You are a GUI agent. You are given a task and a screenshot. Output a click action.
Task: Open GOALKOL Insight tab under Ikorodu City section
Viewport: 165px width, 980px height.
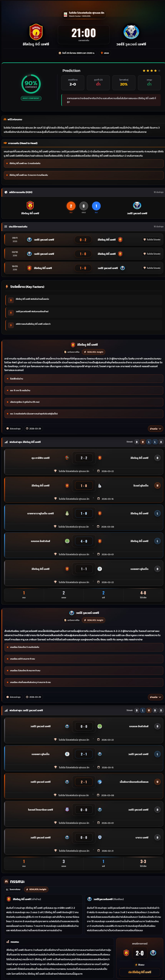tap(94, 352)
